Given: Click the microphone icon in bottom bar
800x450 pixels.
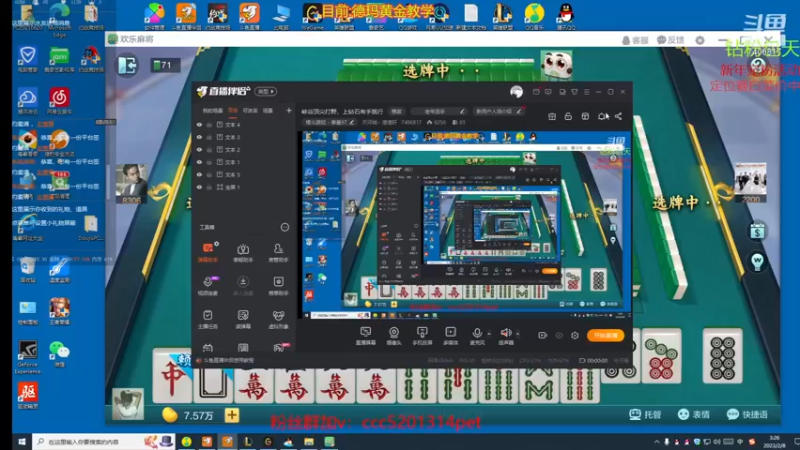Looking at the screenshot, I should click(477, 333).
